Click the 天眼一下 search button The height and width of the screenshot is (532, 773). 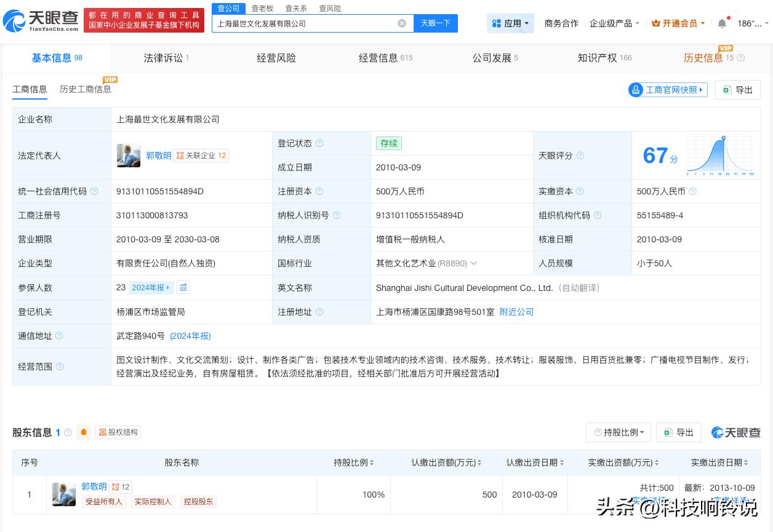(436, 23)
